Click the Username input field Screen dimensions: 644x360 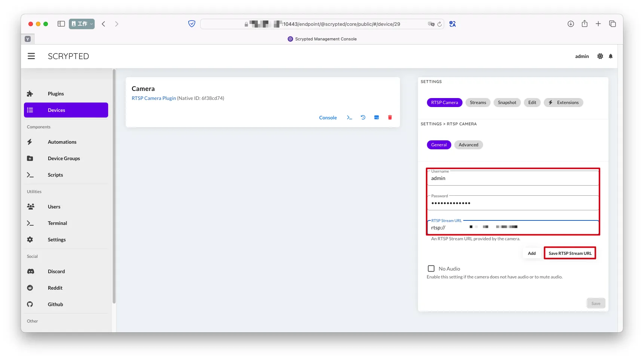click(x=513, y=178)
